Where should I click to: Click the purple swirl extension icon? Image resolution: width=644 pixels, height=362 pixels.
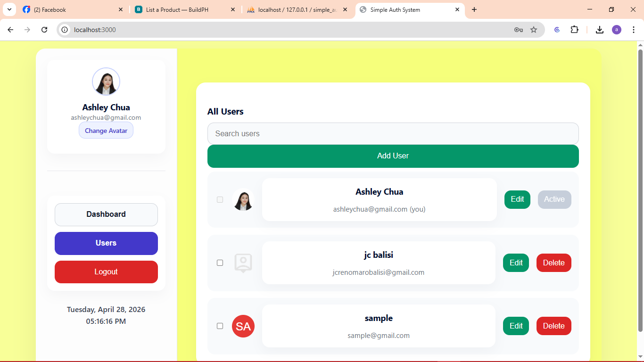[557, 30]
